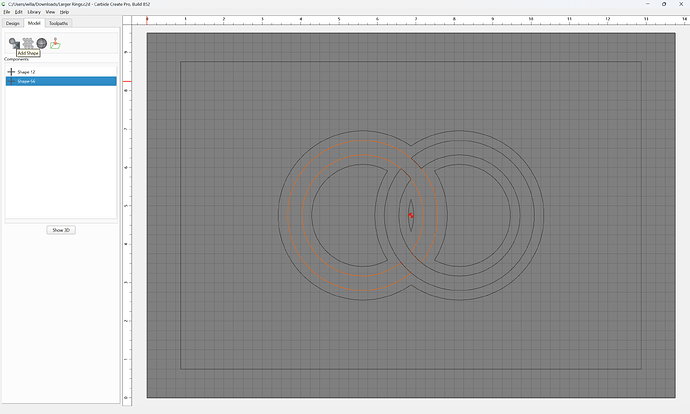Click the texture pattern icon
The width and height of the screenshot is (690, 414).
[28, 43]
